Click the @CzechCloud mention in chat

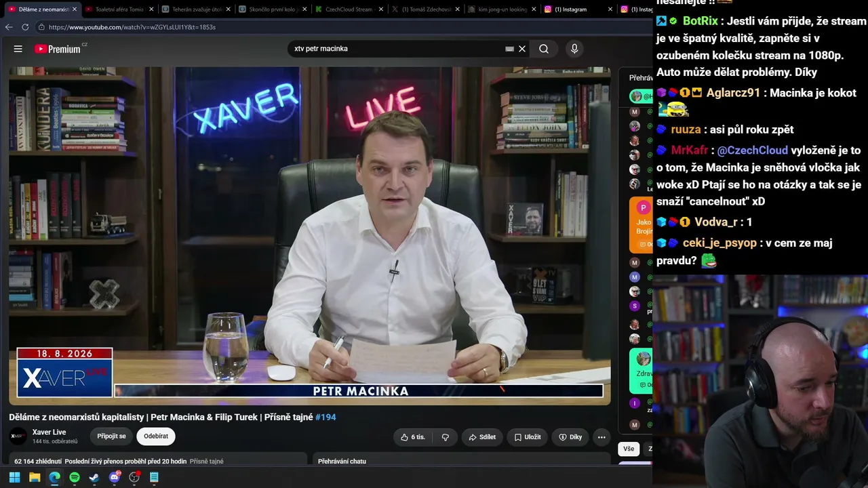[753, 150]
